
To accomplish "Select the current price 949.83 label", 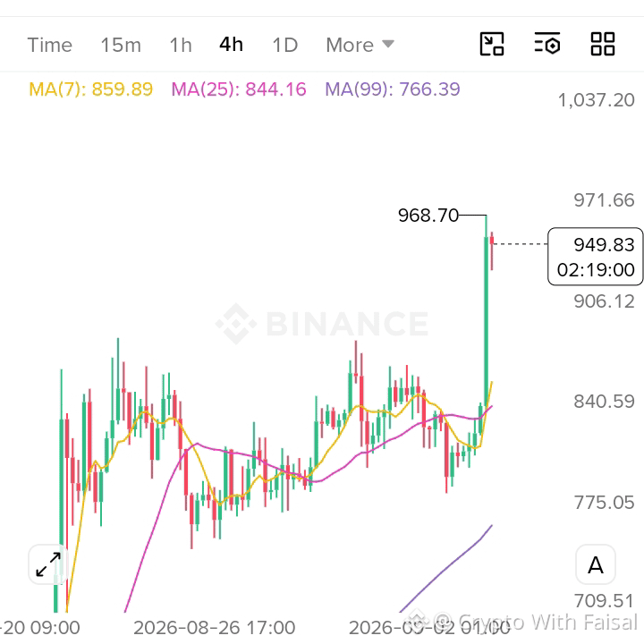I will coord(595,257).
